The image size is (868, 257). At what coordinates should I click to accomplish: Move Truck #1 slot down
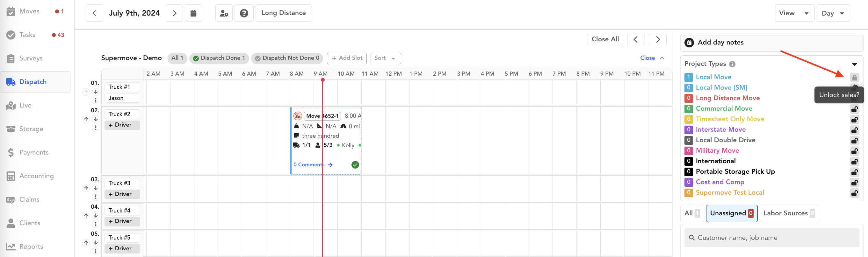[x=96, y=92]
